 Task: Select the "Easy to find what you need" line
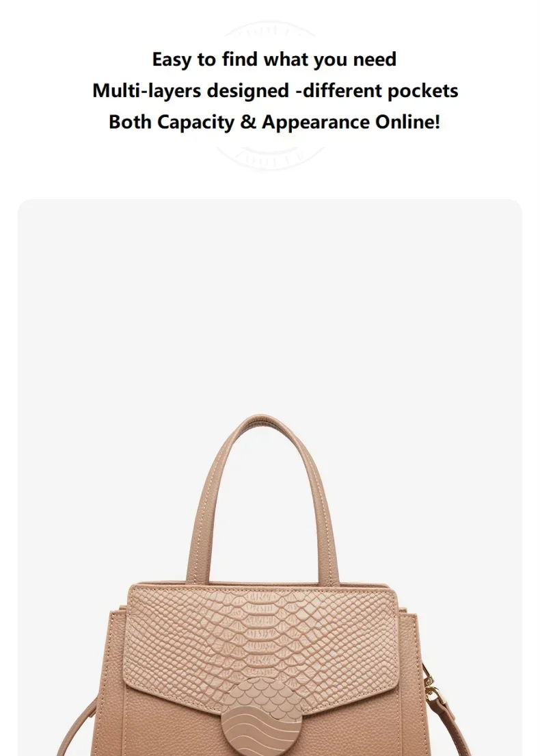pos(274,60)
